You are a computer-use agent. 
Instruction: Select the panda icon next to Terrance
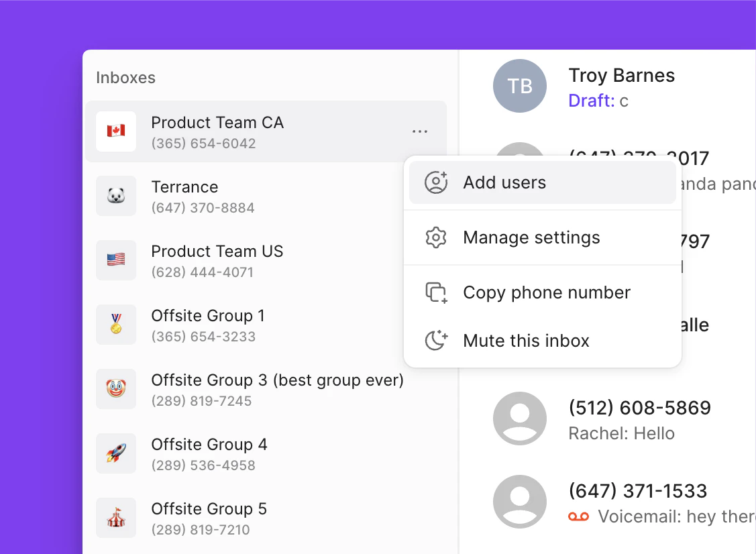[x=116, y=195]
